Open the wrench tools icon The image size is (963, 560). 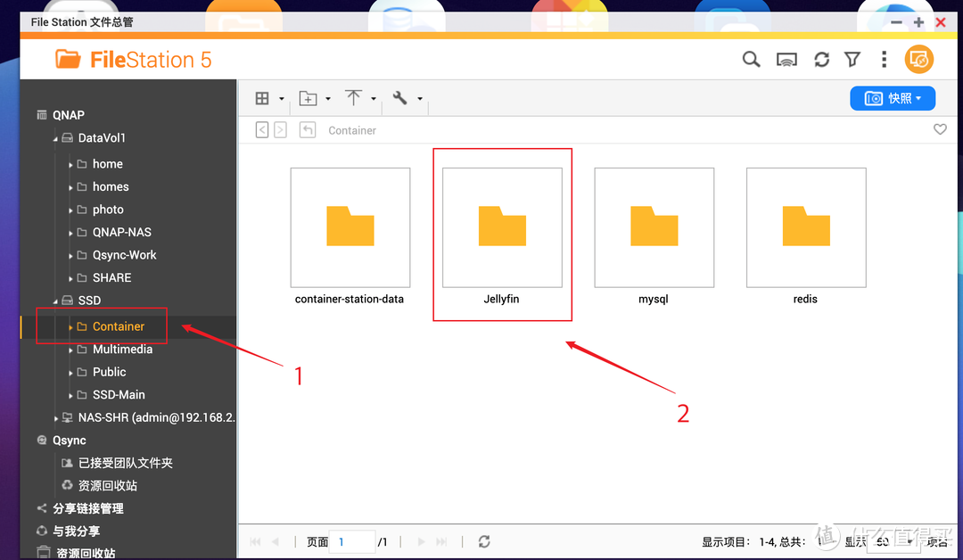pos(399,97)
